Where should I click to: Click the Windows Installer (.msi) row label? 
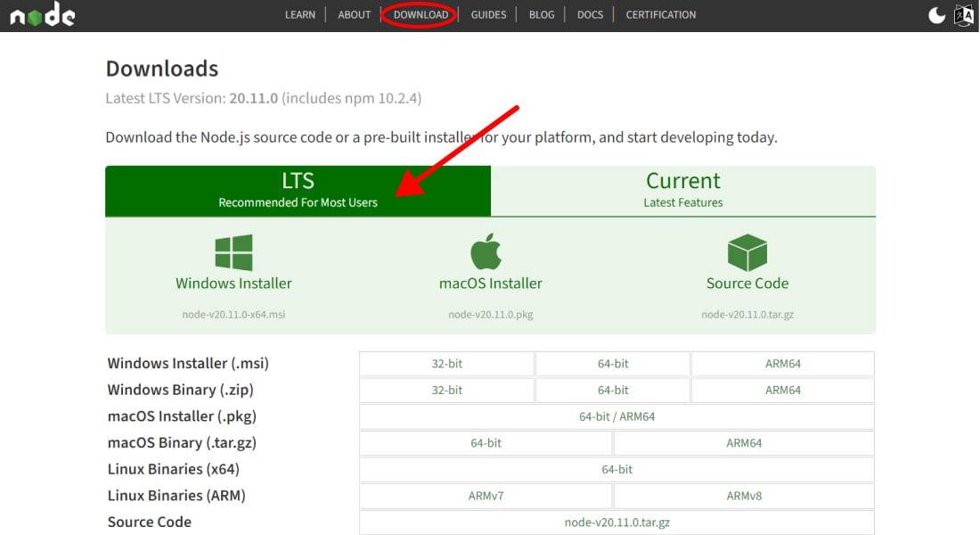point(188,364)
